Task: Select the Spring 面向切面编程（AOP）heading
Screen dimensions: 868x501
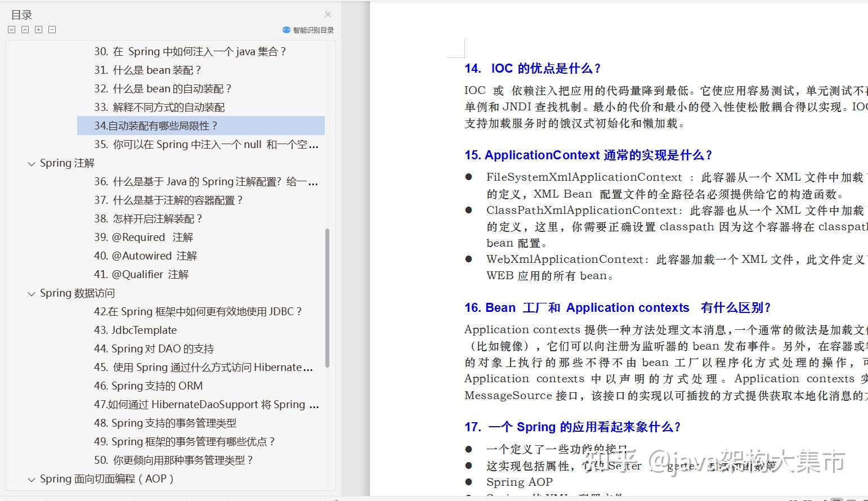Action: (x=107, y=479)
